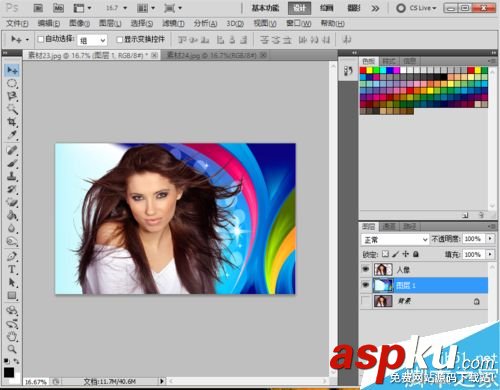This screenshot has height=390, width=500.
Task: Select the 3D Camera Orbit tool
Action: 12,324
